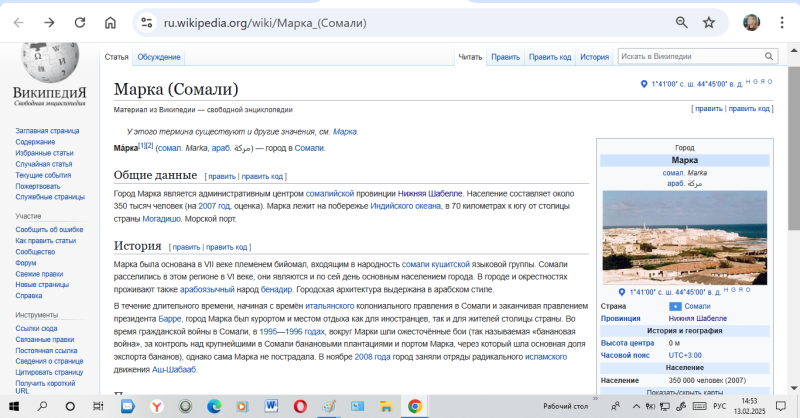Viewport: 800px width, 418px height.
Task: Open the Марка city photo thumbnail
Action: click(684, 237)
